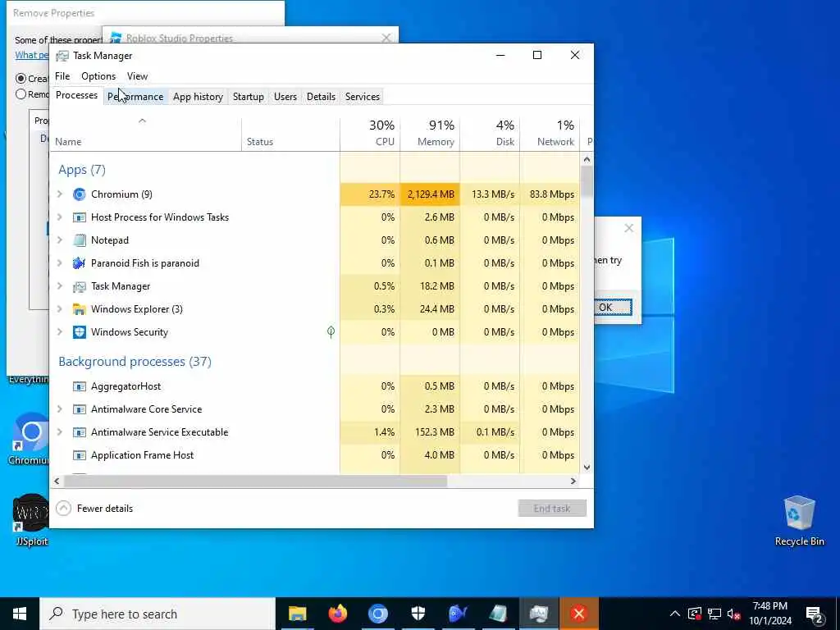Click the taskbar clock showing 7:48 PM
This screenshot has width=840, height=630.
click(x=770, y=614)
